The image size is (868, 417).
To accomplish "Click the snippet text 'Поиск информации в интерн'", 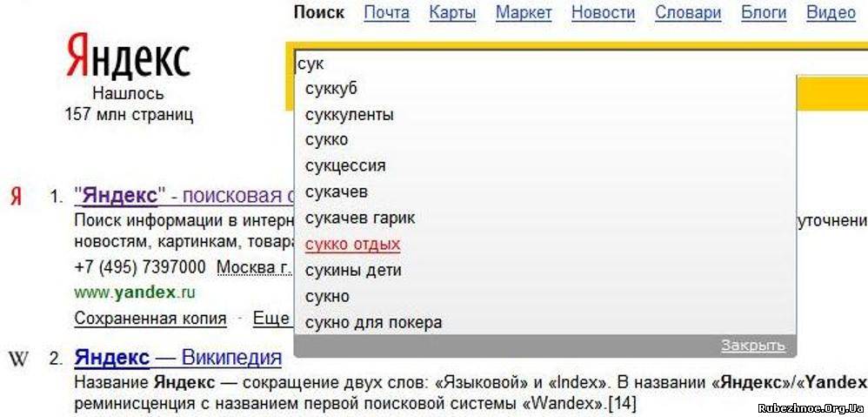I will click(x=184, y=220).
